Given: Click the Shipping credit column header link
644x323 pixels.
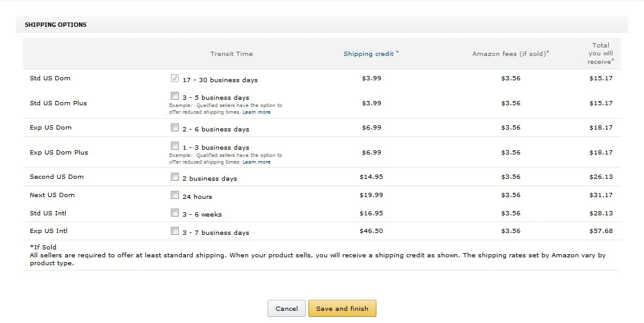Looking at the screenshot, I should (x=369, y=54).
